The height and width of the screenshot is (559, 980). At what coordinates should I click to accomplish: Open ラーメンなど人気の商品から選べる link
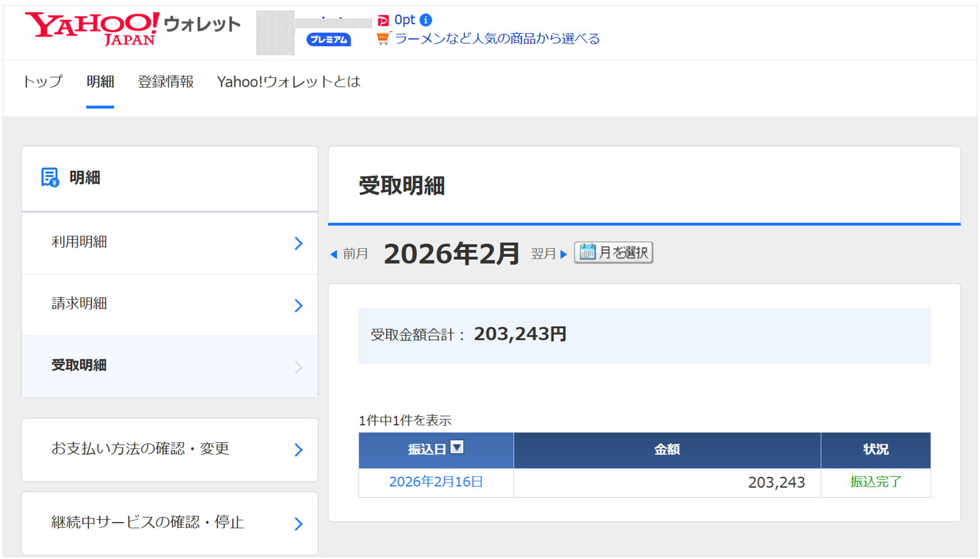[x=497, y=39]
